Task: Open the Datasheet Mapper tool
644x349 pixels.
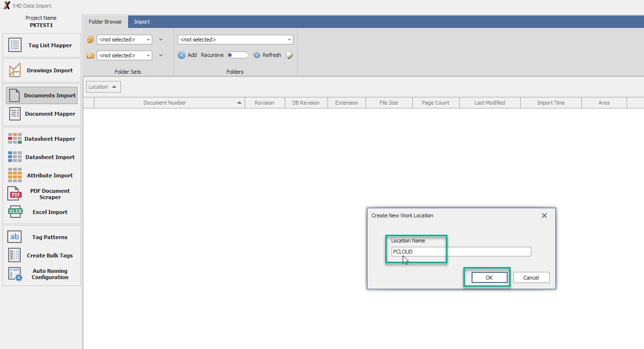Action: pos(41,139)
